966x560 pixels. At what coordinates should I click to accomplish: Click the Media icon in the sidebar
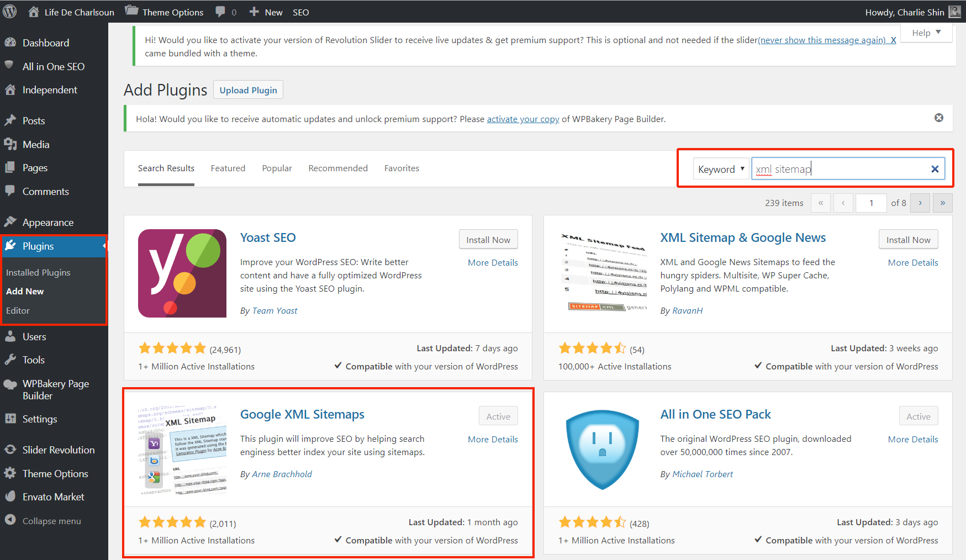coord(10,144)
